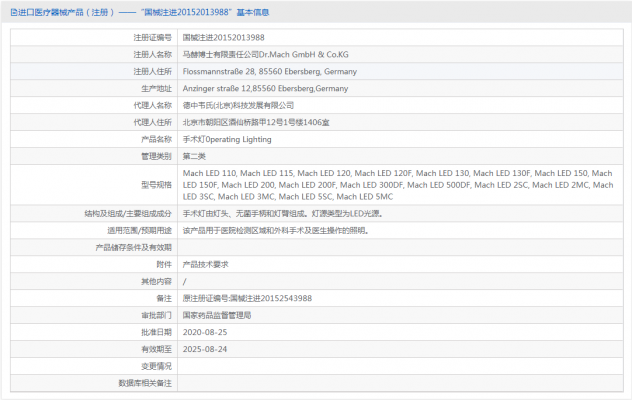Click the production address Anzinger straße 12
Screen dimensions: 632x400
[265, 88]
